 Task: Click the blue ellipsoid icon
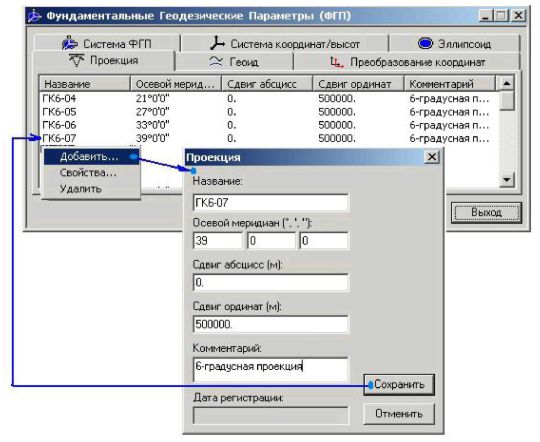(x=425, y=43)
